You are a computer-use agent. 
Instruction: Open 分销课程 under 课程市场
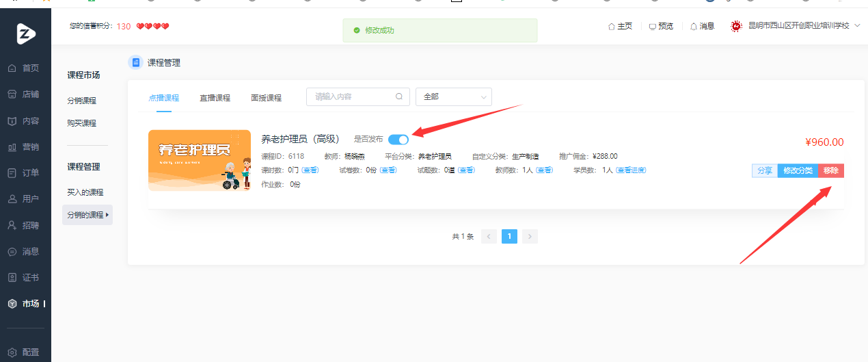(x=82, y=101)
